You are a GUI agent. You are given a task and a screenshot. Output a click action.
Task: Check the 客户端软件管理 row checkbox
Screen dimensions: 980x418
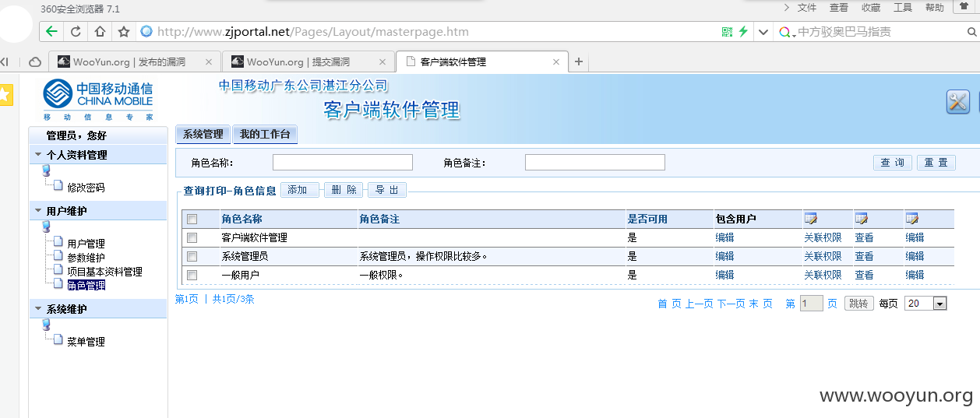[x=192, y=237]
